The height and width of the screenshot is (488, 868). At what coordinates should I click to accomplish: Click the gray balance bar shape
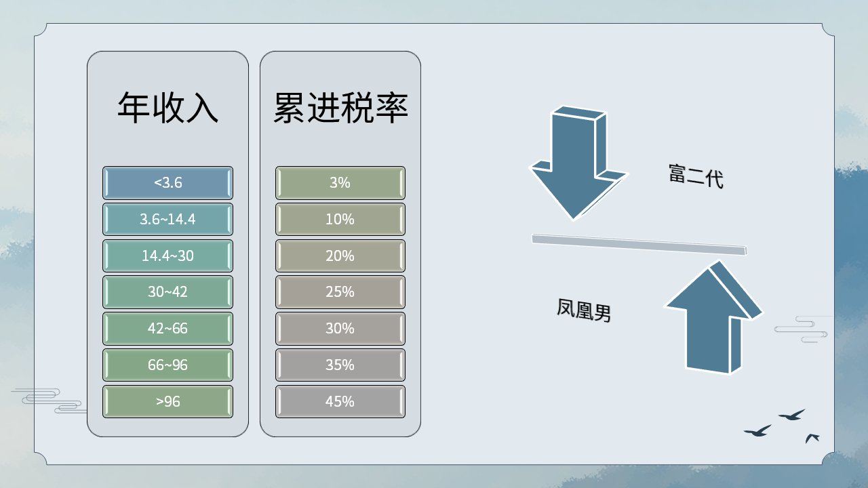(x=638, y=244)
